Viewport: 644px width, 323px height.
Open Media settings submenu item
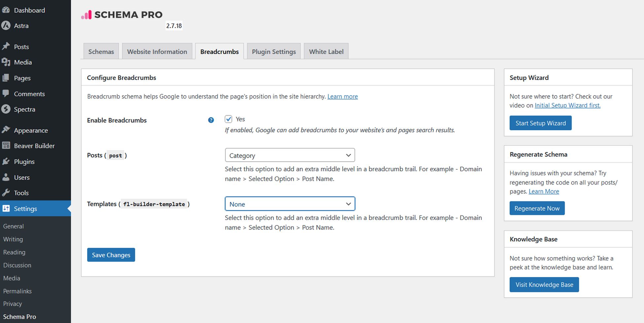(12, 278)
